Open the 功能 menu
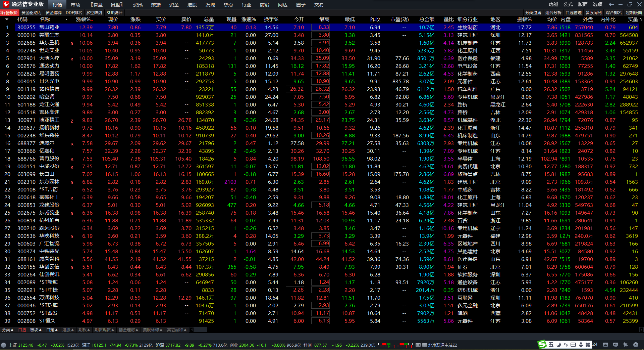Image resolution: width=644 pixels, height=350 pixels. click(x=553, y=4)
